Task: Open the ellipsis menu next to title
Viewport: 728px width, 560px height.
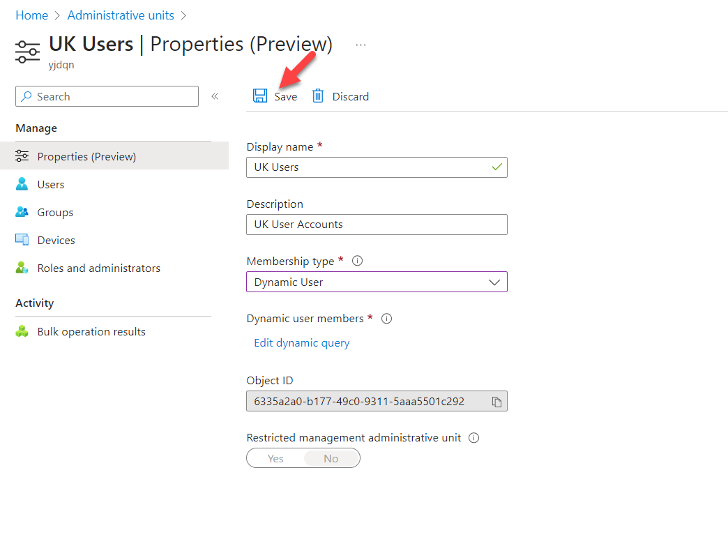Action: [361, 44]
